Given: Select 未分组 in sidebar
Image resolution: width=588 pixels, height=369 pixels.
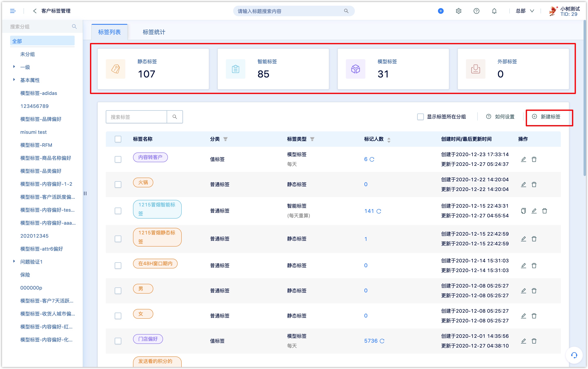Looking at the screenshot, I should tap(27, 54).
